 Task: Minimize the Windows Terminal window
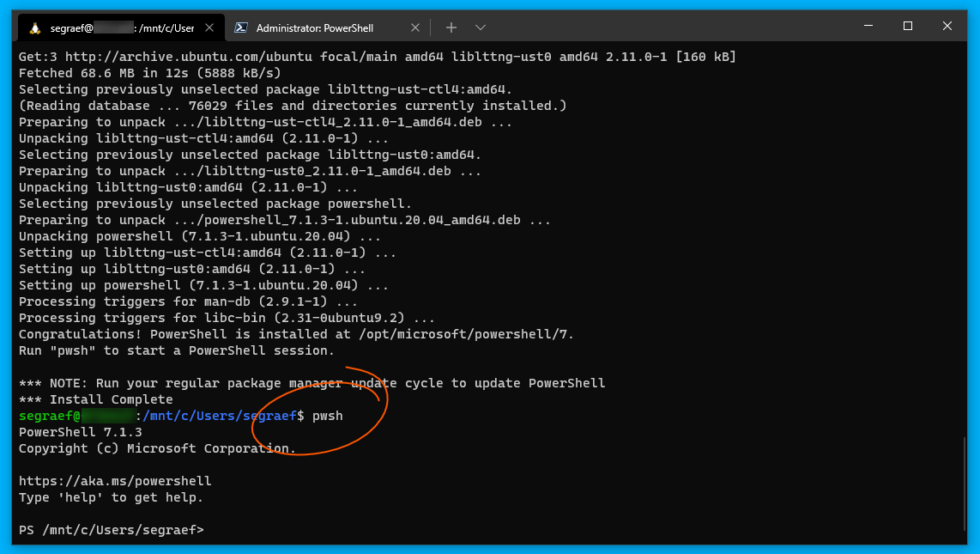868,26
